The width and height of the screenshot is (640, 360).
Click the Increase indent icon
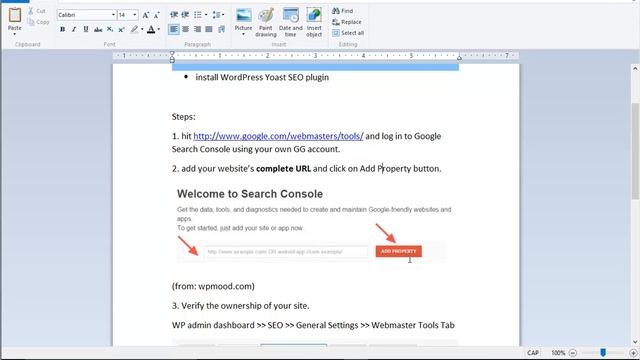tap(185, 15)
